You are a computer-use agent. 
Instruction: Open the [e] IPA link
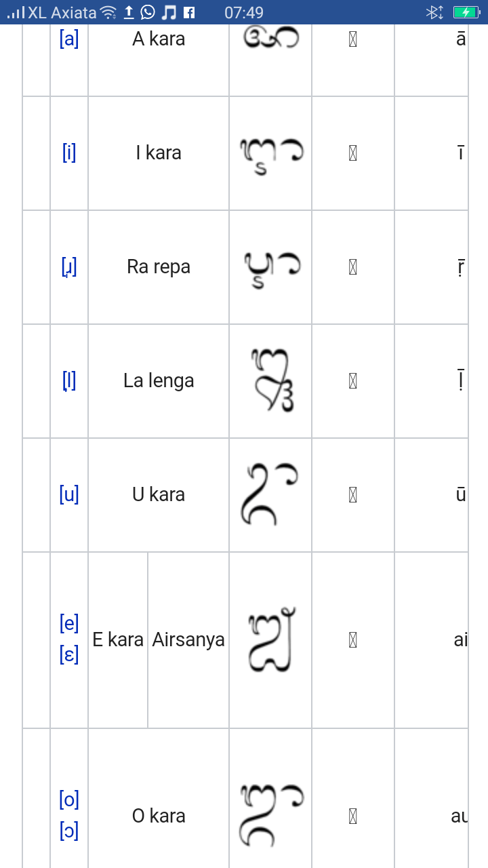point(69,623)
